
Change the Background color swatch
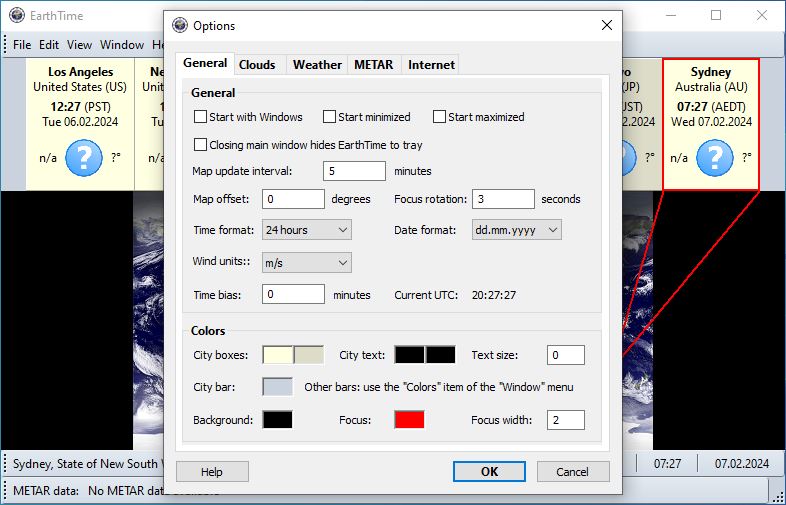point(278,420)
